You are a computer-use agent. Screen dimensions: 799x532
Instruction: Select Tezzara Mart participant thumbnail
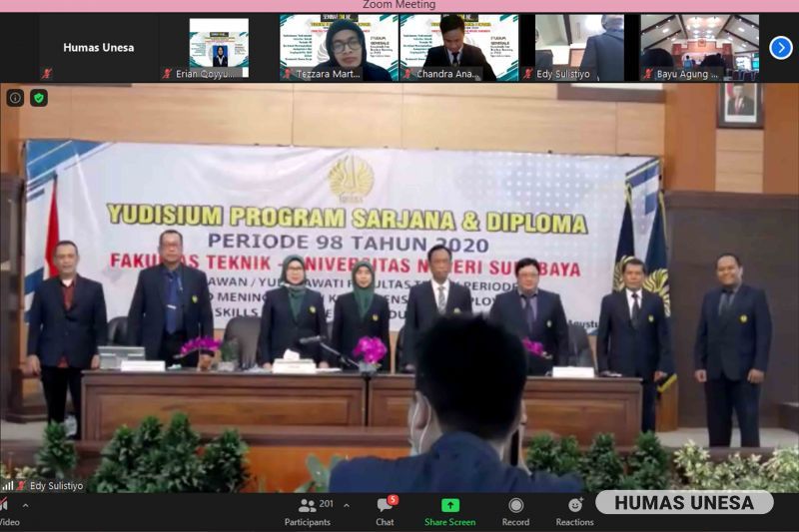click(x=339, y=47)
